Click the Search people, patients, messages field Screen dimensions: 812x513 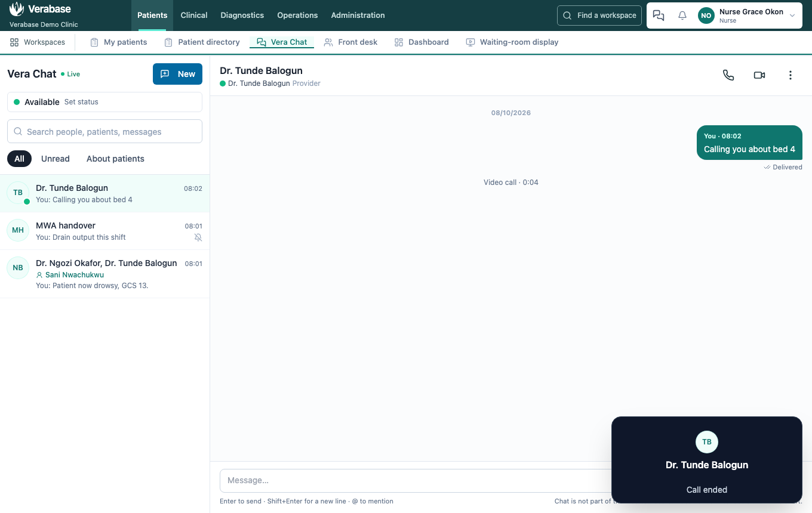(104, 131)
